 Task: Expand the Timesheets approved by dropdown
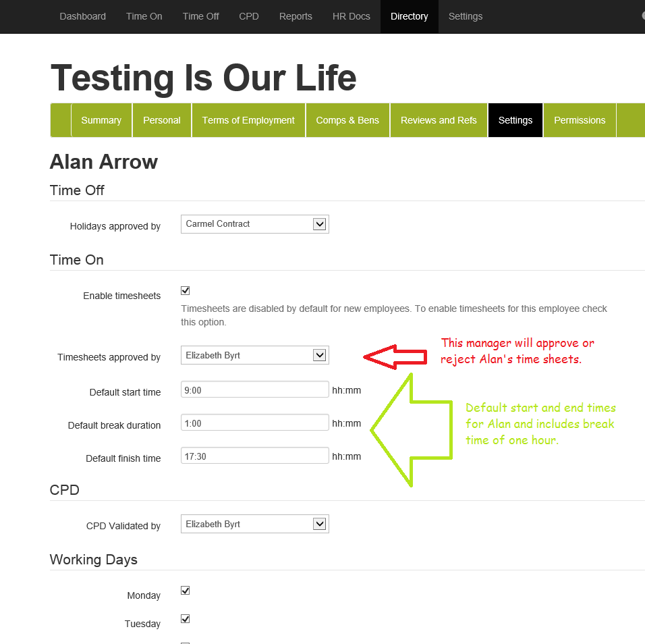[254, 356]
